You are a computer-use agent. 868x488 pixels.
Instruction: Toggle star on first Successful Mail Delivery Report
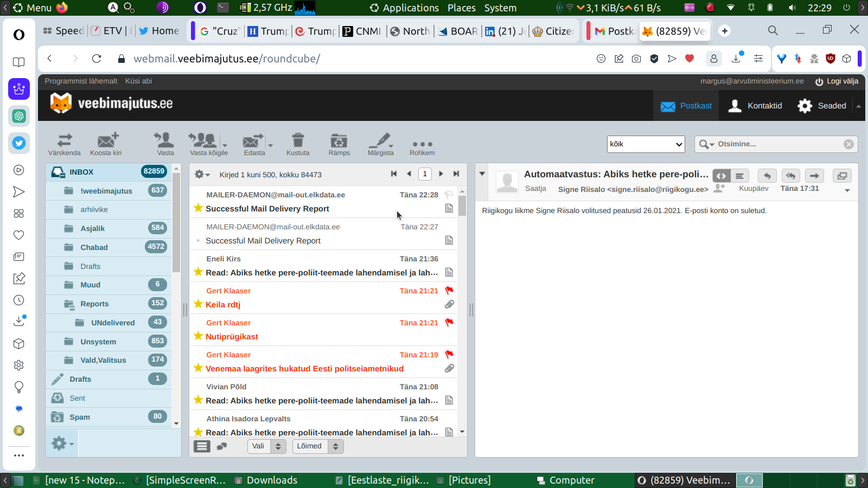(199, 208)
